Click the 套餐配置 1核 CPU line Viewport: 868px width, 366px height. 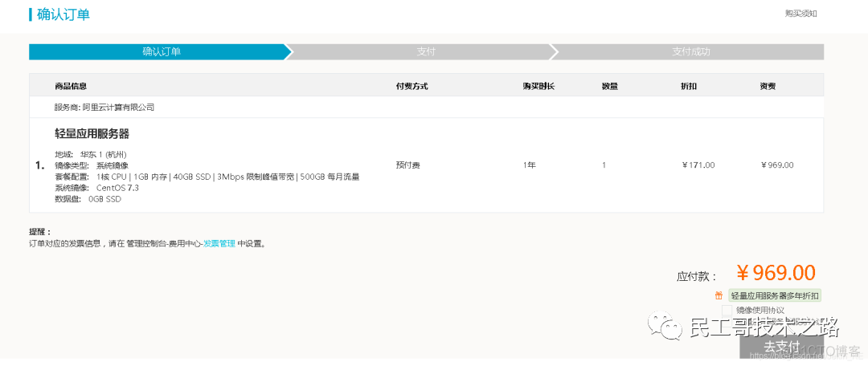pos(207,177)
